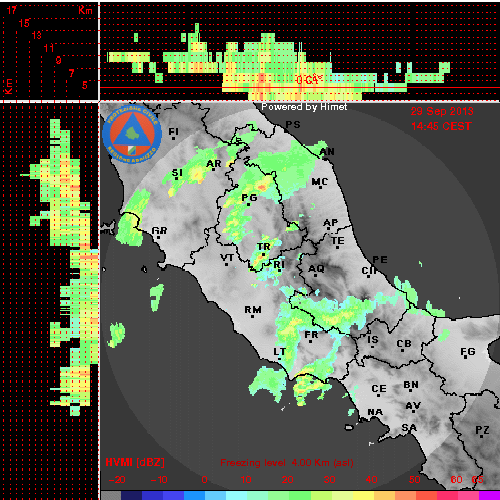Click the CB city marker
Viewport: 500px width, 500px height.
pos(403,350)
